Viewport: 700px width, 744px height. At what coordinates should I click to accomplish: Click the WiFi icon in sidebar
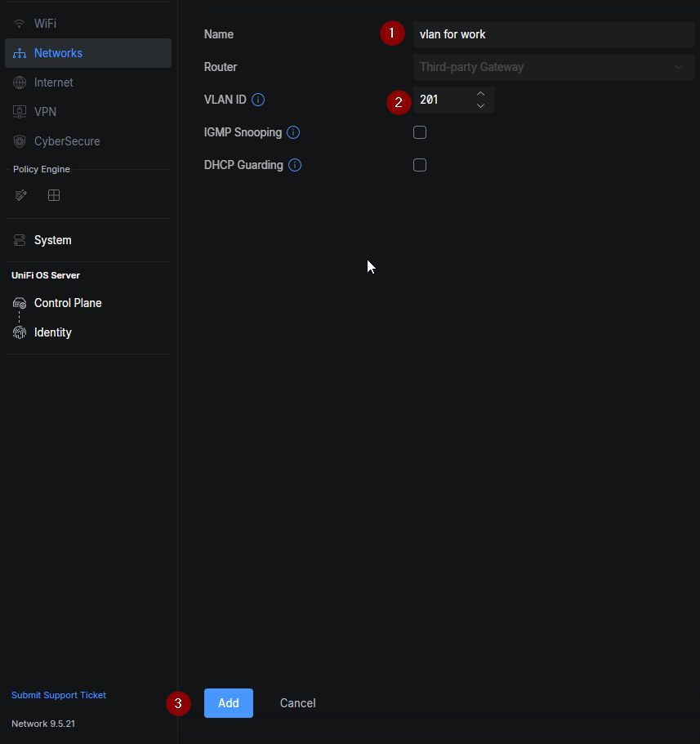(20, 24)
